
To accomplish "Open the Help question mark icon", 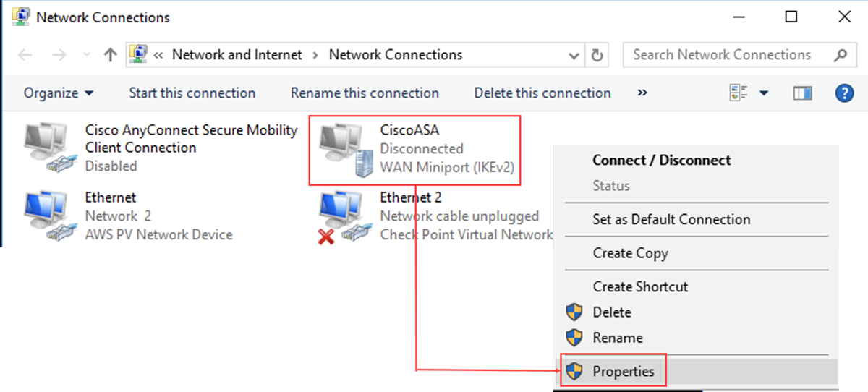I will point(844,93).
